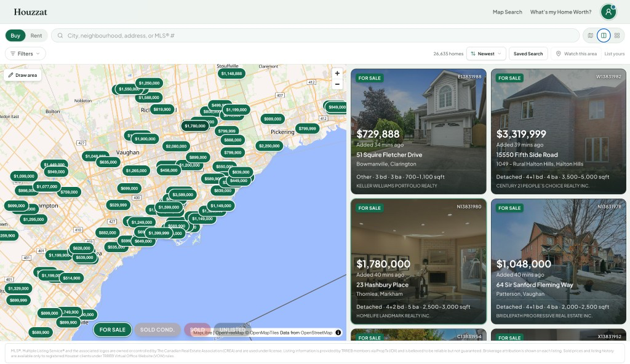Viewport: 630px width, 364px height.
Task: Switch to grid-only view icon
Action: [x=616, y=36]
